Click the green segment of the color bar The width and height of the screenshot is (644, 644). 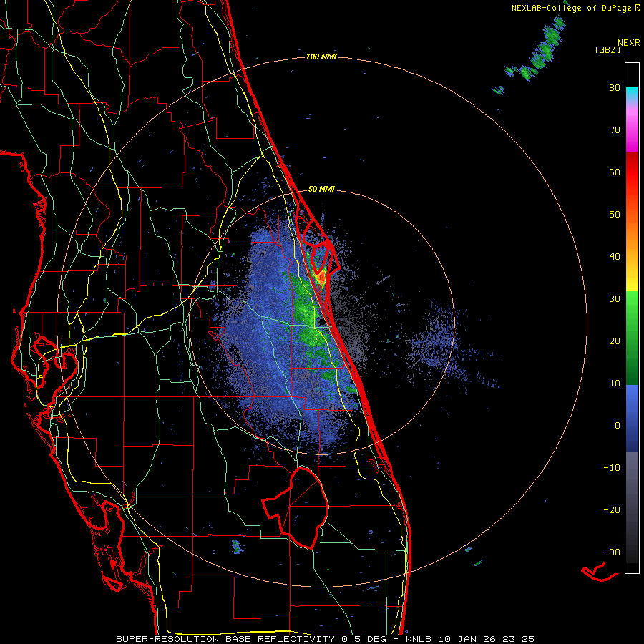pos(632,338)
